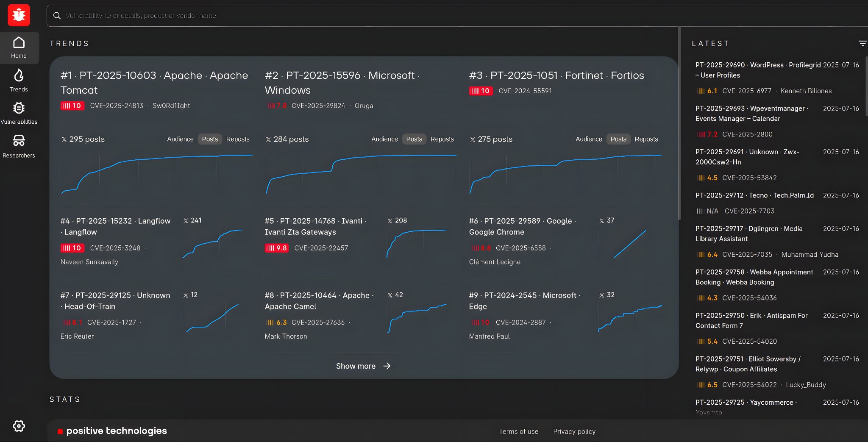Click the Google Chrome sparkline chart
The width and height of the screenshot is (868, 442).
[x=630, y=244]
